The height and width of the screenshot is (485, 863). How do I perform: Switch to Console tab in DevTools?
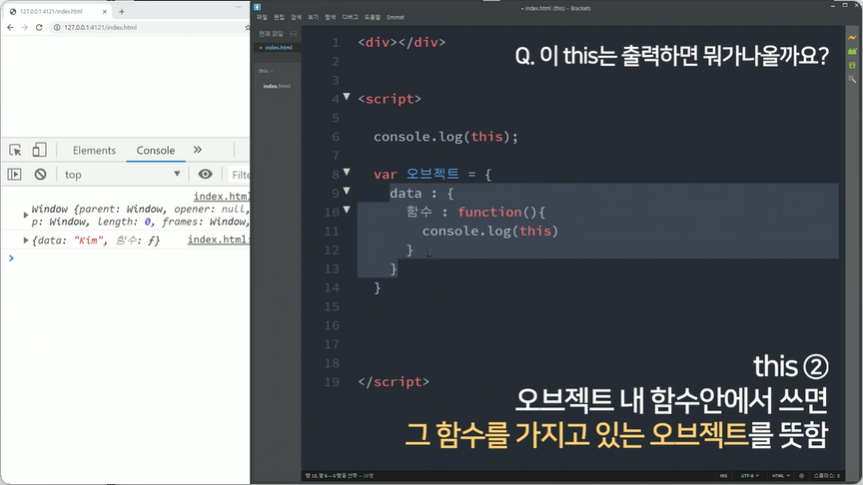[x=156, y=150]
